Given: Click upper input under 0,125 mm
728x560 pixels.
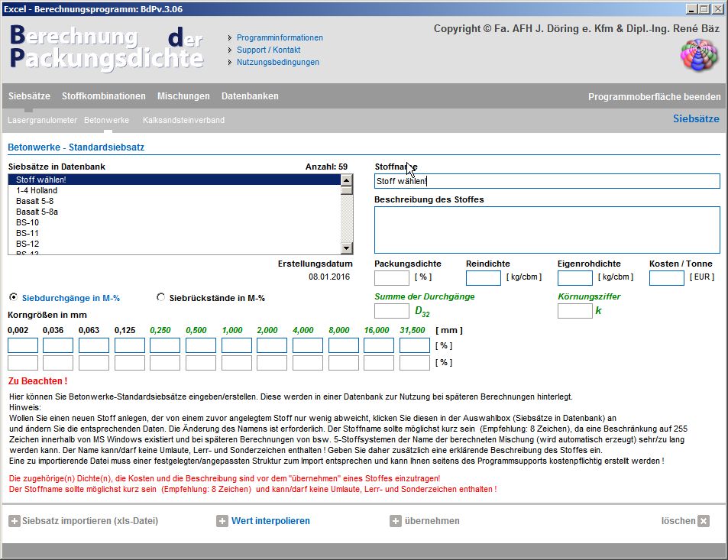Looking at the screenshot, I should (130, 345).
